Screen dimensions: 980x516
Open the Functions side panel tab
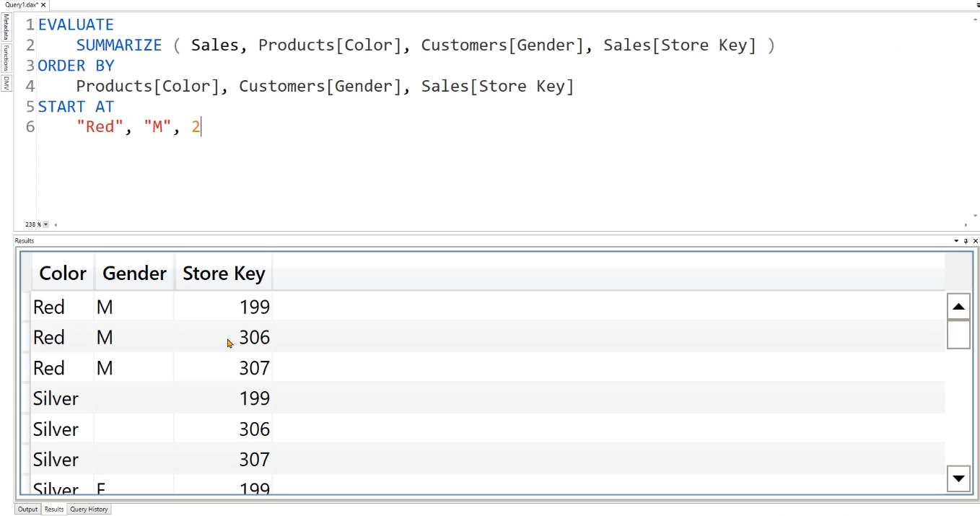[6, 57]
